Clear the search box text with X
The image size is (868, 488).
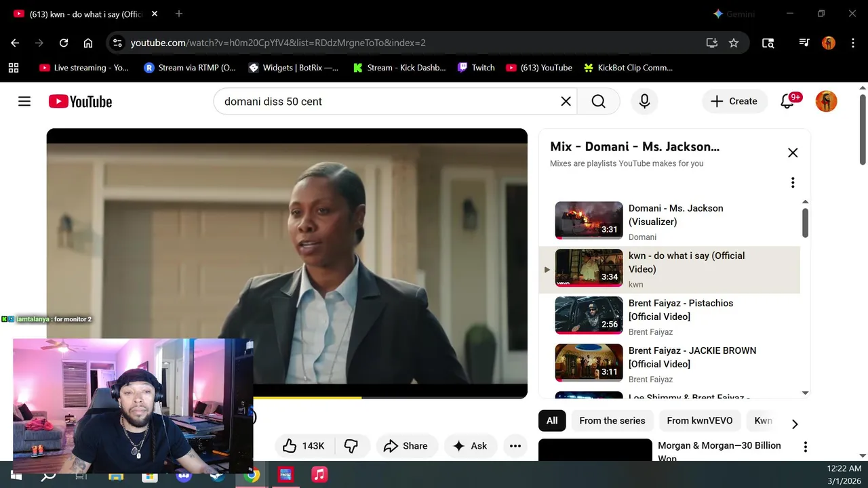[566, 102]
